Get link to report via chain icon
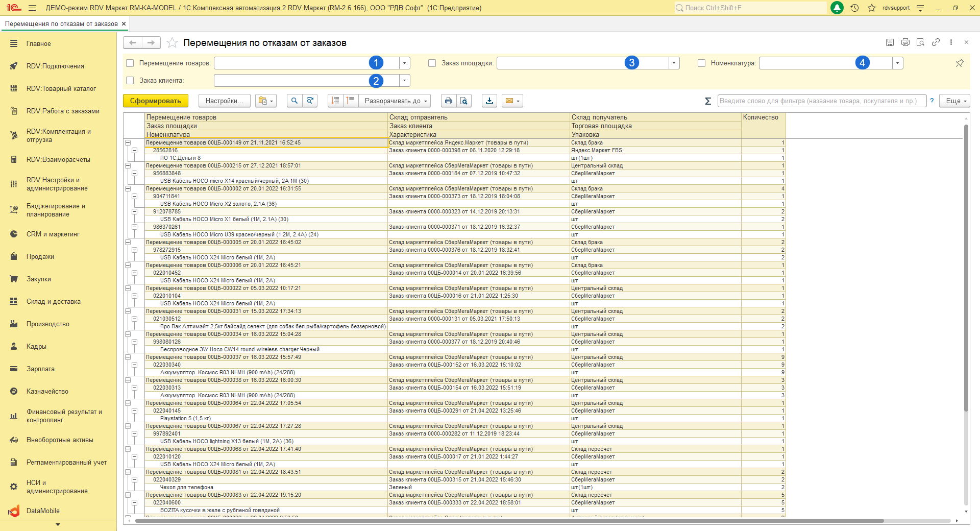980x531 pixels. 936,42
